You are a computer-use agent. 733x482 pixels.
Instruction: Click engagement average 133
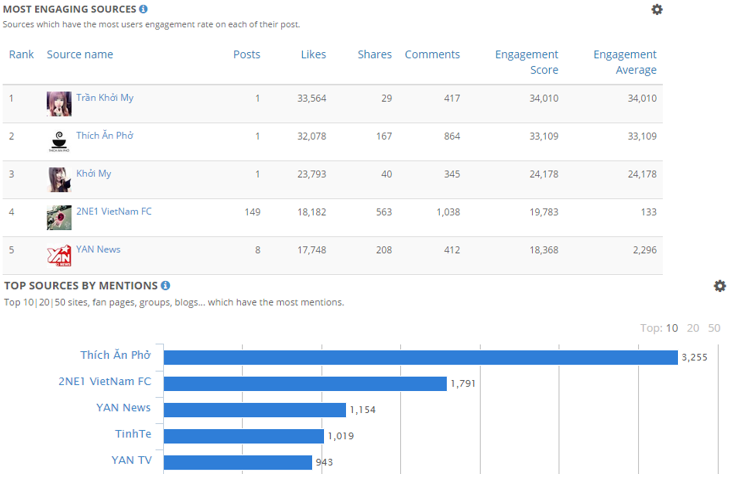point(648,212)
